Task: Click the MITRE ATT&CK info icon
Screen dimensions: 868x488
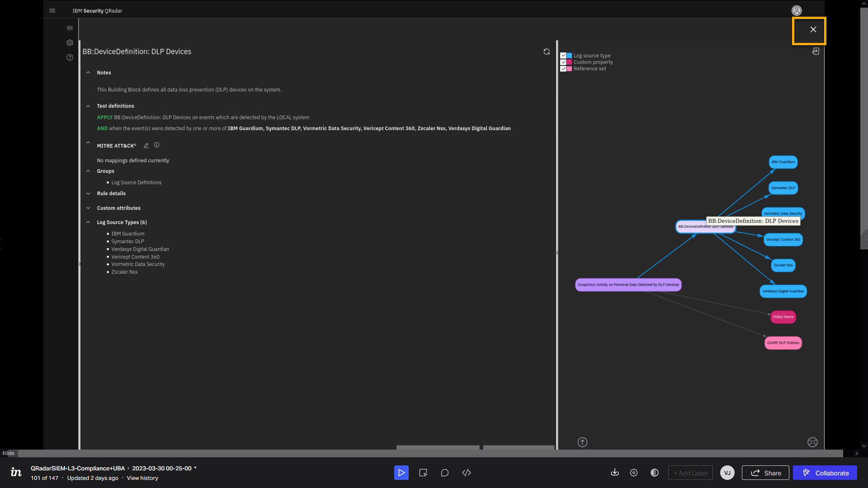Action: pyautogui.click(x=156, y=145)
